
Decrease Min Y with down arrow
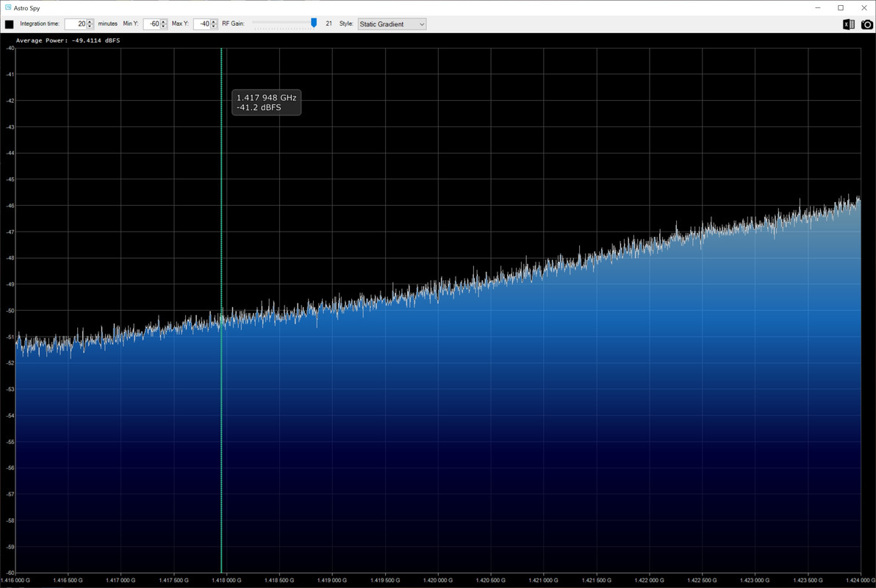[x=164, y=26]
